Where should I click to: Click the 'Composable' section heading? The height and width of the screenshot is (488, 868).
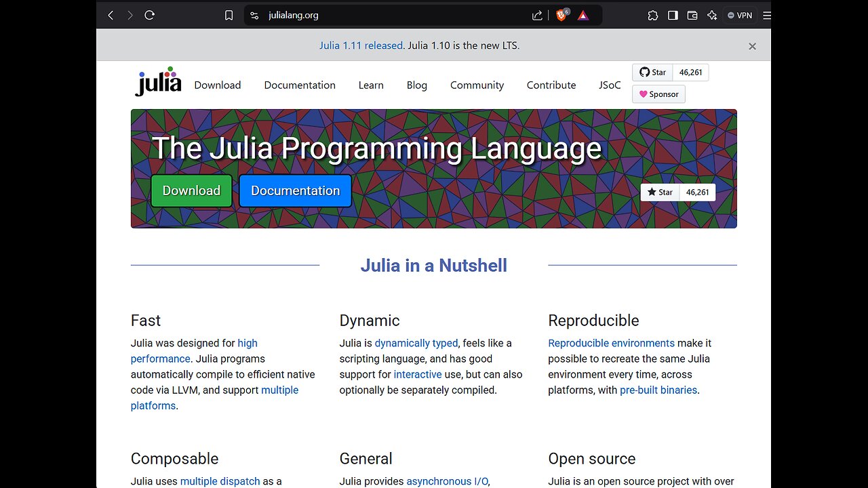pos(174,459)
